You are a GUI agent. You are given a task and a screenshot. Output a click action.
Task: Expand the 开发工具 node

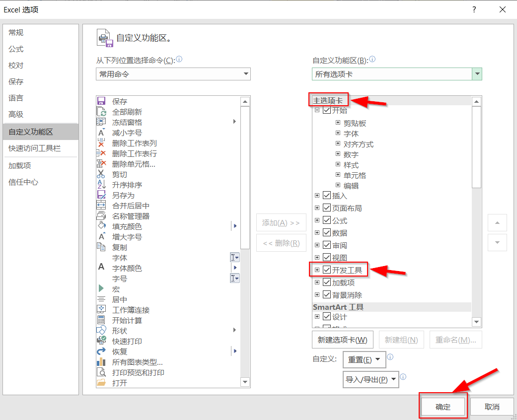coord(317,270)
